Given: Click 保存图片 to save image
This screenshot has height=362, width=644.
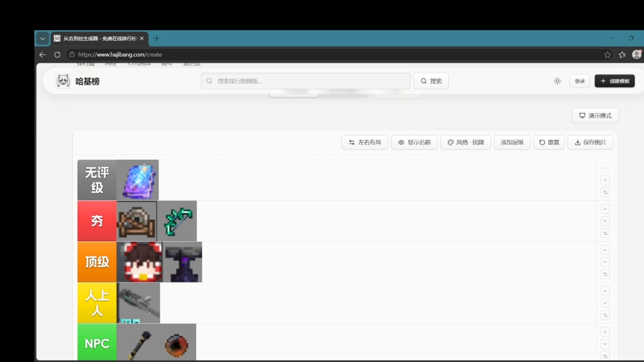Looking at the screenshot, I should click(x=590, y=142).
